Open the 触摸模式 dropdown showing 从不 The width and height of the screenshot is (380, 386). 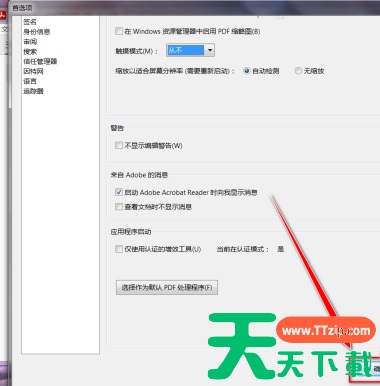click(x=190, y=50)
